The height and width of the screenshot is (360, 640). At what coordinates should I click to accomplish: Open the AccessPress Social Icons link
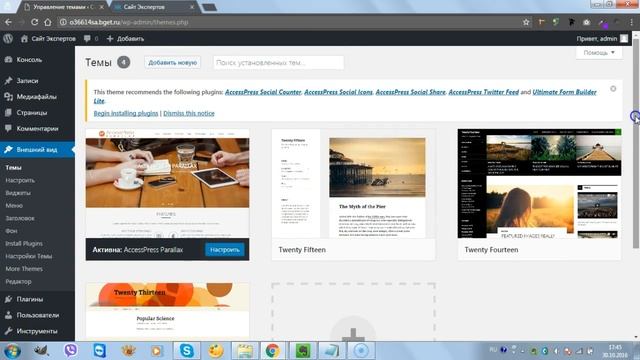point(338,92)
